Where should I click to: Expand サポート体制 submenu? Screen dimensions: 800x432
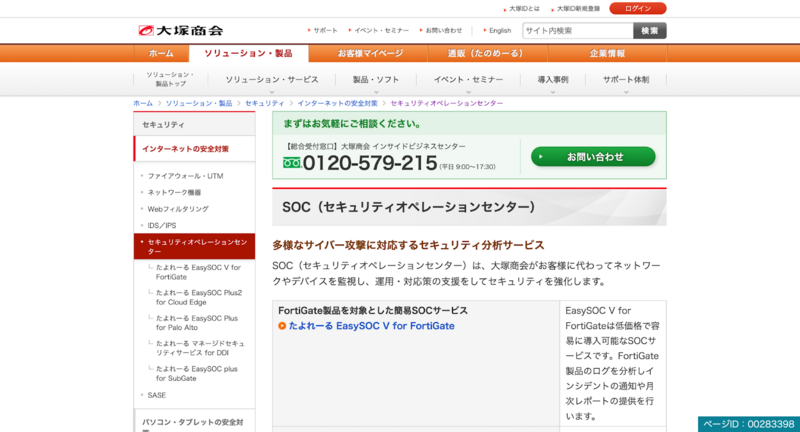tap(626, 80)
